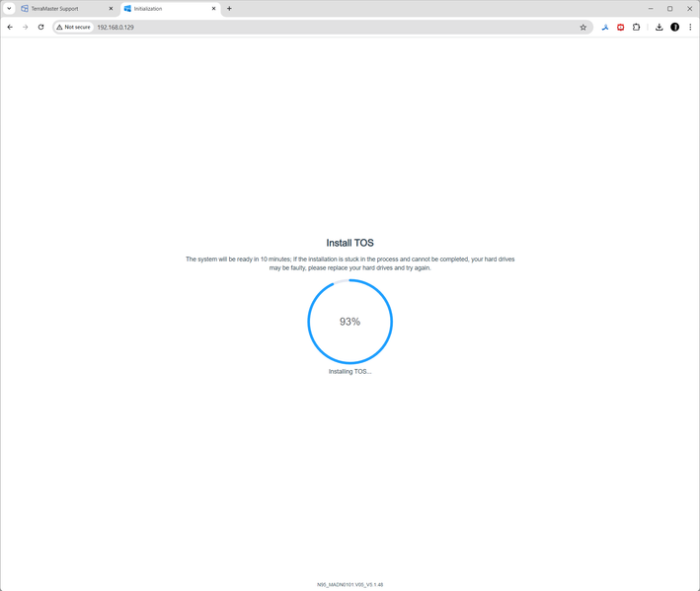Reload the current page
Image resolution: width=700 pixels, height=591 pixels.
point(41,28)
